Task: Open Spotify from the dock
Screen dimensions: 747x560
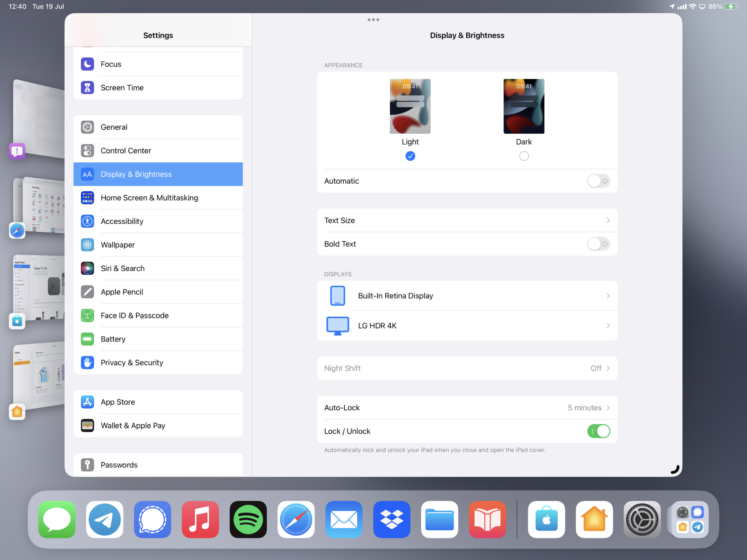Action: 248,519
